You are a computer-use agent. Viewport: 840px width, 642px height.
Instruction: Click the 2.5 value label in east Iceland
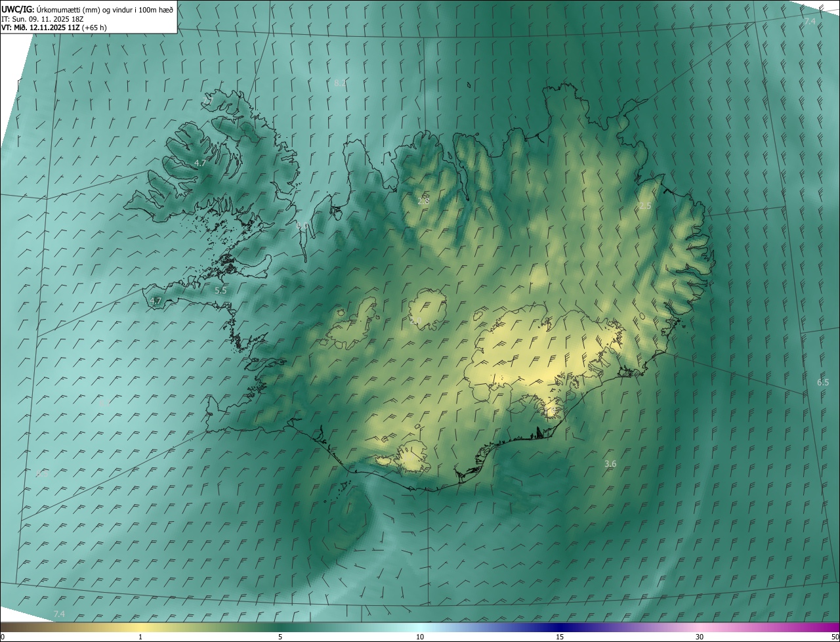click(646, 206)
